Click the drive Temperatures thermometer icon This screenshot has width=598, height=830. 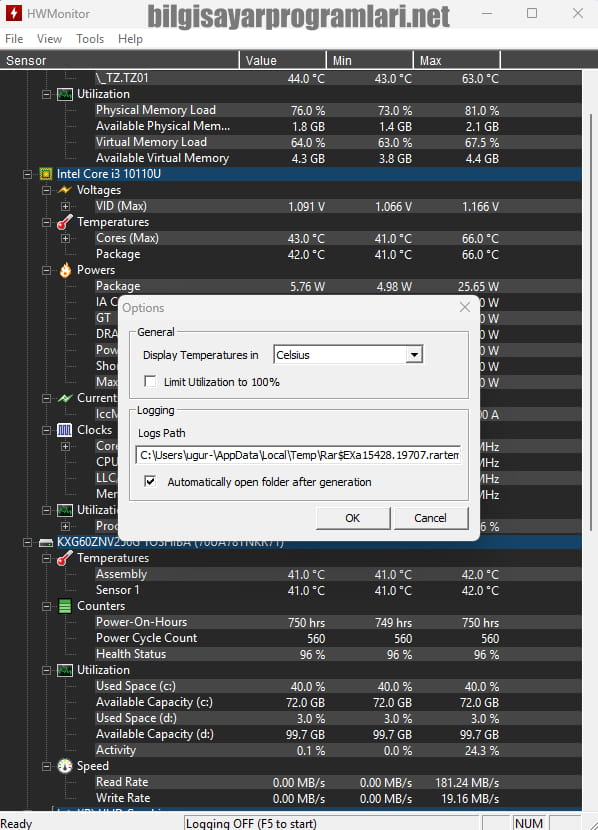(65, 558)
